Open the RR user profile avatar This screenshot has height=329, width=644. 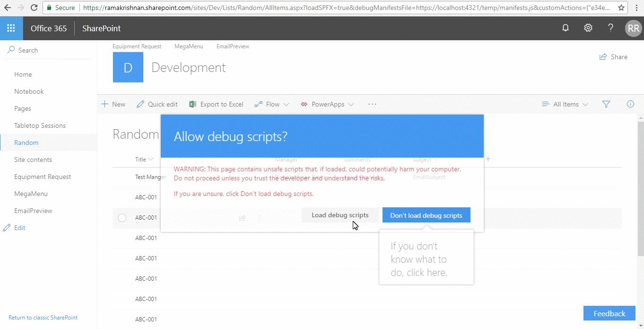(633, 28)
